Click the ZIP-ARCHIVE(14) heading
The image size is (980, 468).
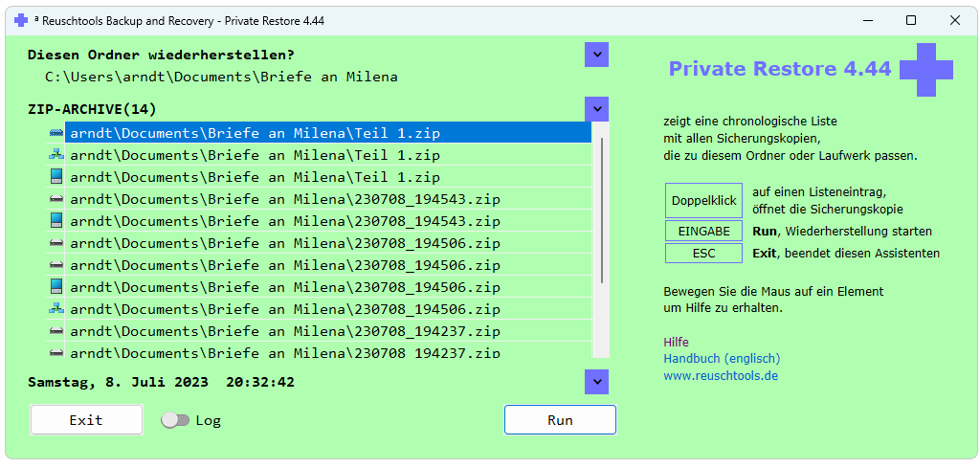click(x=92, y=109)
